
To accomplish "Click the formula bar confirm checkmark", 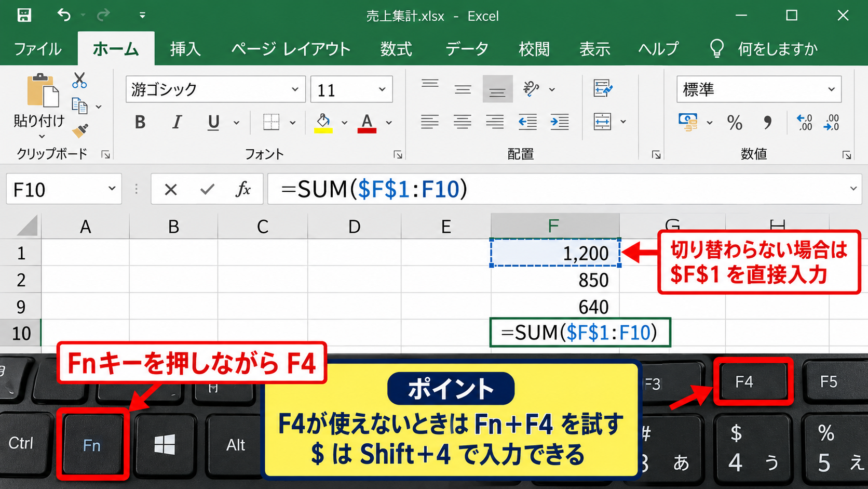I will tap(207, 189).
